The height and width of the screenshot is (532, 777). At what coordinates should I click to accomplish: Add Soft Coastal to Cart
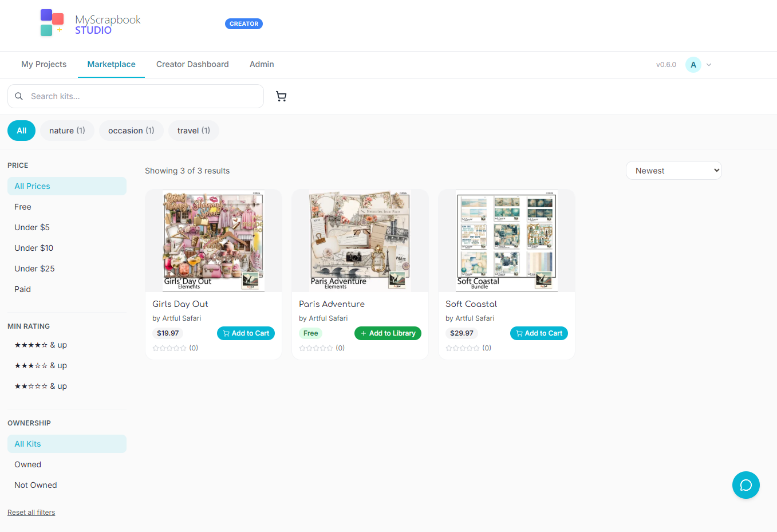539,333
